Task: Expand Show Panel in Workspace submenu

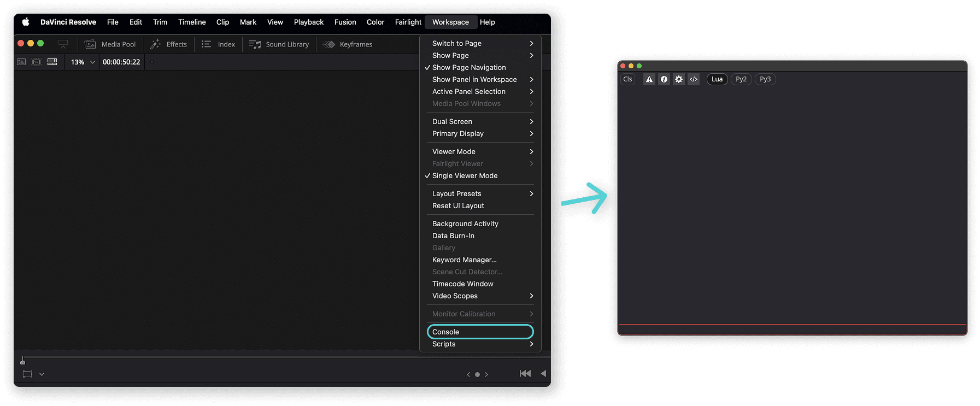Action: click(480, 79)
